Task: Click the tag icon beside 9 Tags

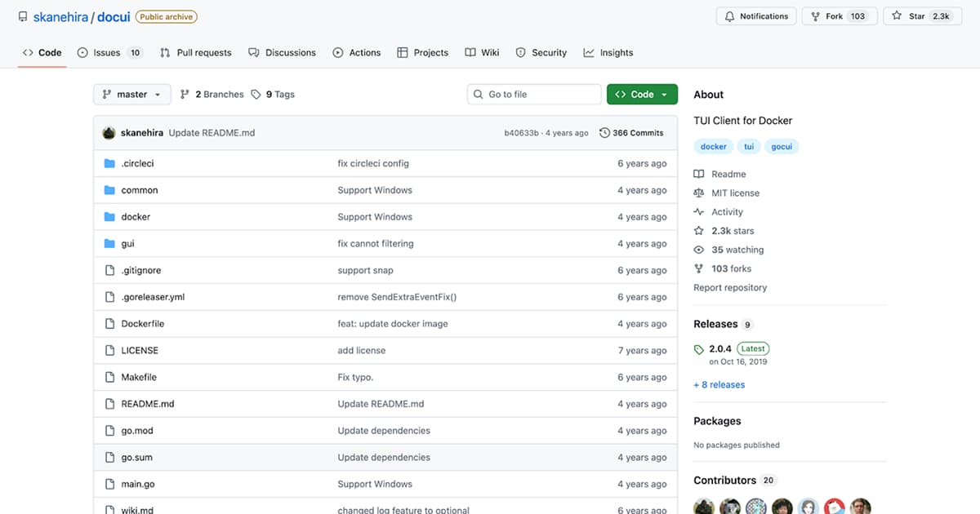Action: pyautogui.click(x=256, y=95)
